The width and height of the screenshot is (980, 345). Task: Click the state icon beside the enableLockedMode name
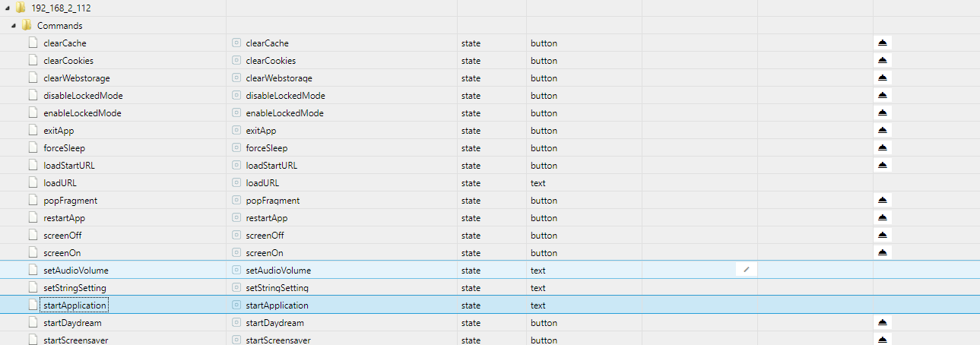point(236,113)
